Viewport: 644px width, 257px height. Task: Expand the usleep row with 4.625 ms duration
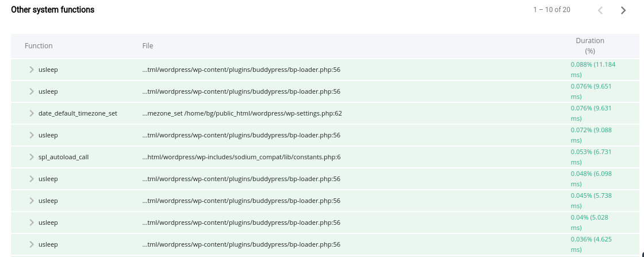[x=31, y=244]
